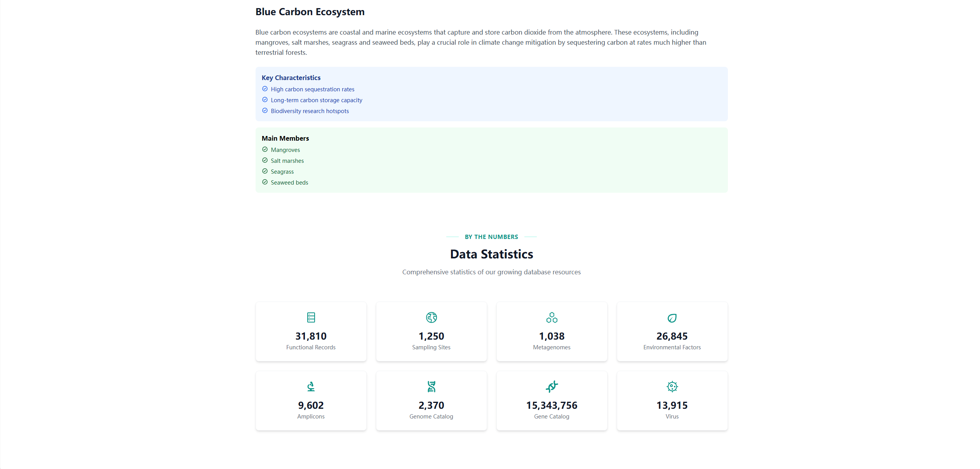Click the Main Members heading
This screenshot has width=980, height=469.
(x=285, y=138)
